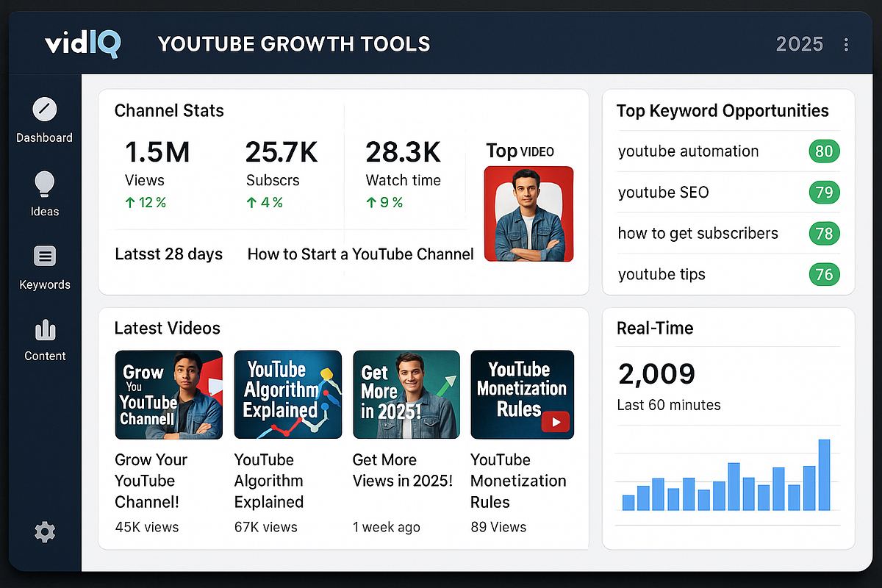The image size is (882, 588).
Task: Click the green score badge 78
Action: (x=824, y=234)
